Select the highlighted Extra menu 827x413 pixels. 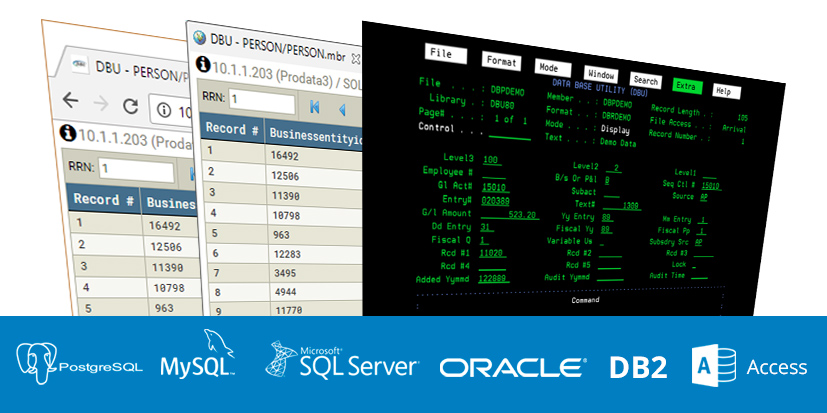(687, 87)
